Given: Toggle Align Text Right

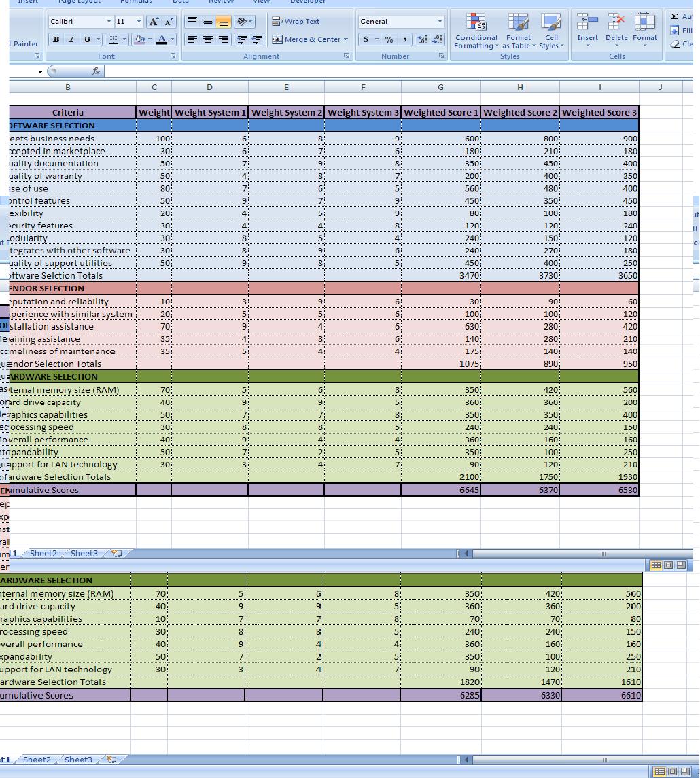Looking at the screenshot, I should 223,39.
